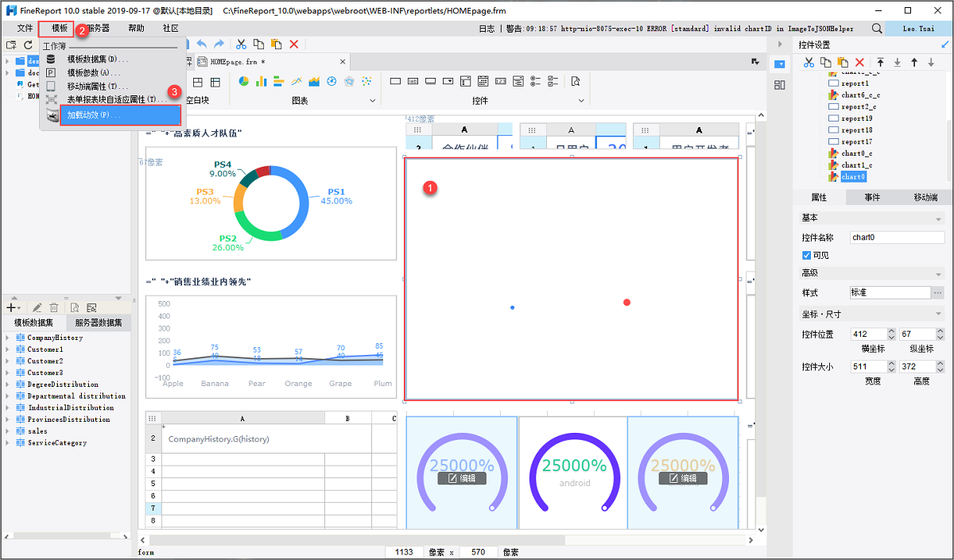The height and width of the screenshot is (560, 954).
Task: Collapse the 坐标·尺寸 section
Action: (939, 314)
